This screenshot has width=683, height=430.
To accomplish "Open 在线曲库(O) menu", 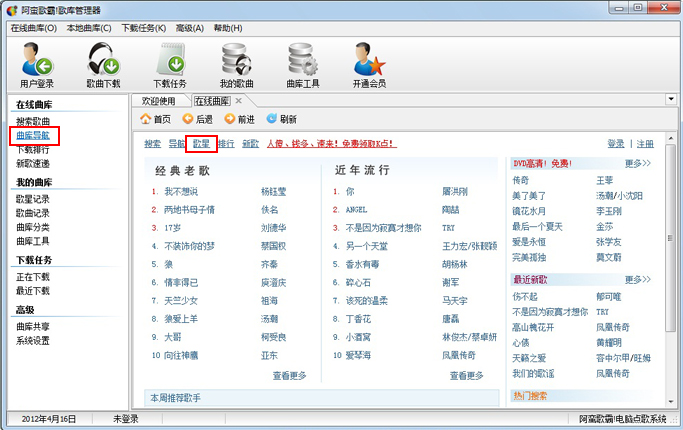I will (x=34, y=28).
